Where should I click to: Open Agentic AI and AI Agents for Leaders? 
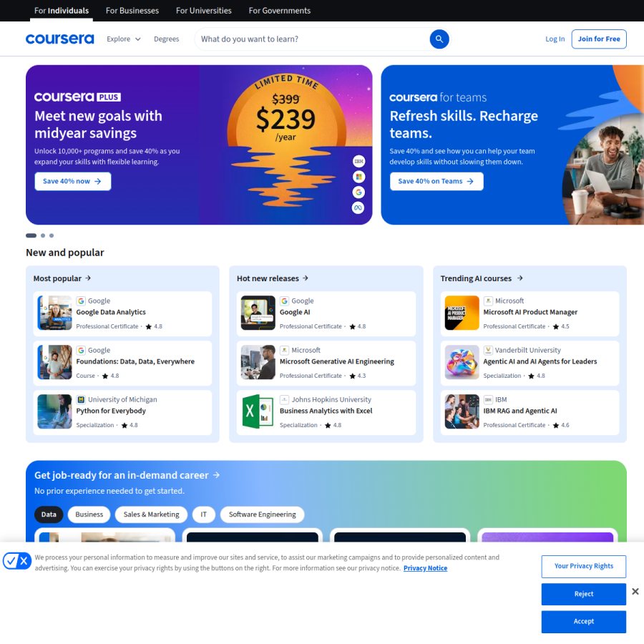coord(540,361)
